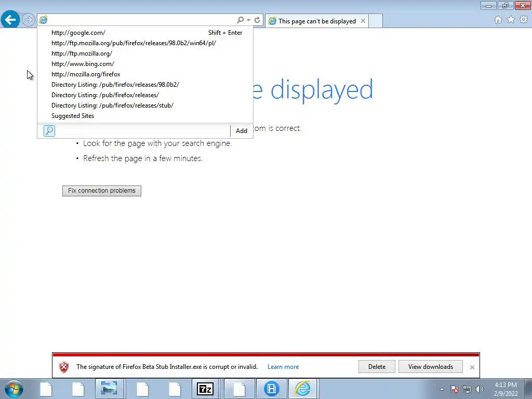
Task: Click Add to add search providers
Action: [241, 131]
